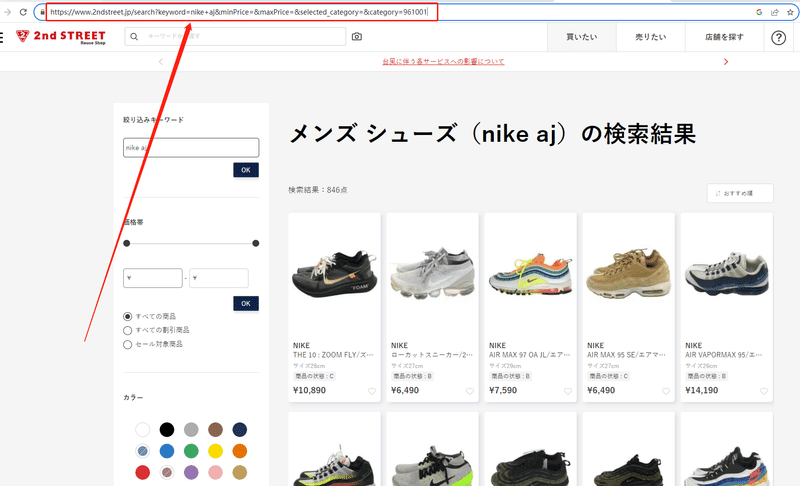The image size is (800, 486).
Task: Favorite the ¥14,190 Air Vapormax 95
Action: 764,391
